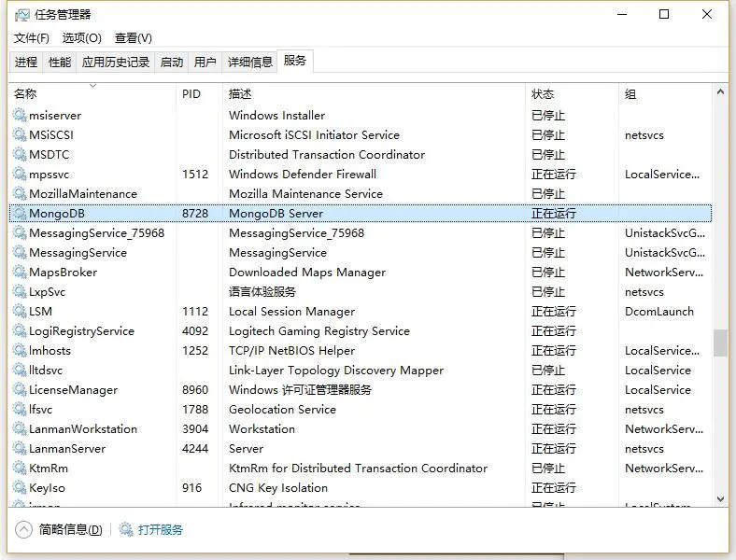This screenshot has height=560, width=736.
Task: Click the Microsoft iSCSI Initiator Service text
Action: [314, 135]
